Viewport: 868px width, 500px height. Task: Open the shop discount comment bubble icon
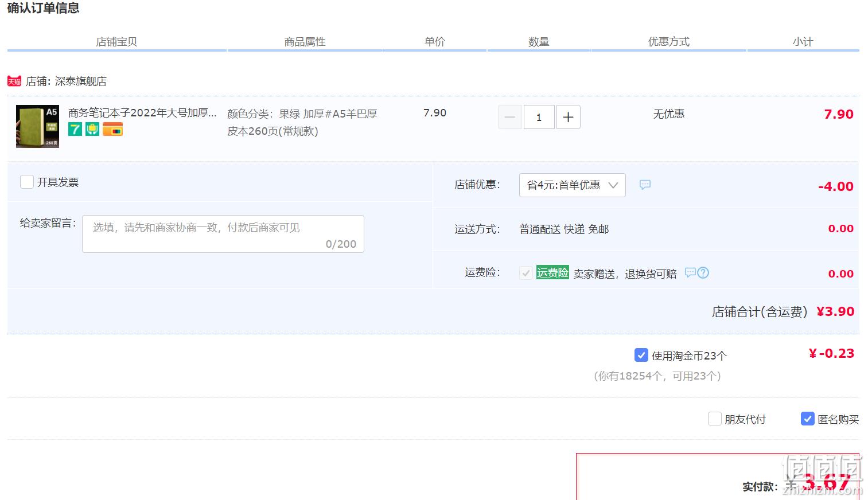pyautogui.click(x=645, y=185)
